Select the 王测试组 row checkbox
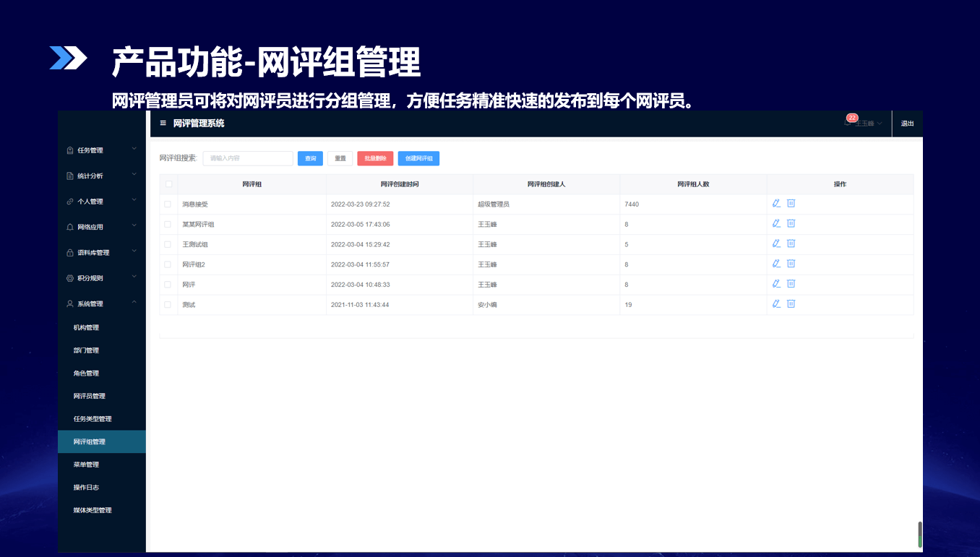980x557 pixels. (168, 244)
